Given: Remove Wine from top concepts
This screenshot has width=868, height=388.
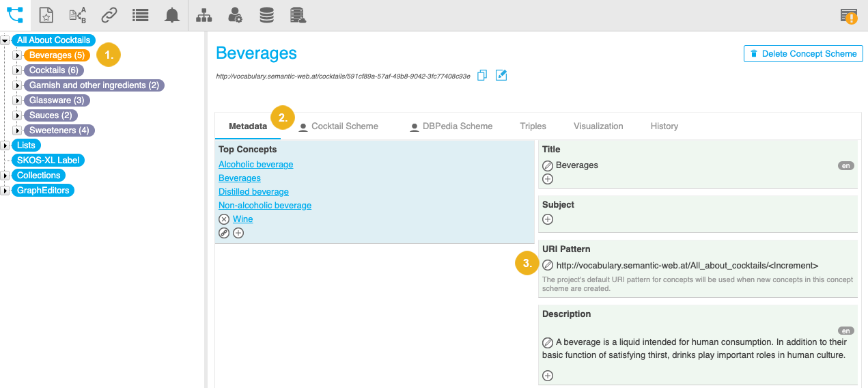Looking at the screenshot, I should 224,219.
